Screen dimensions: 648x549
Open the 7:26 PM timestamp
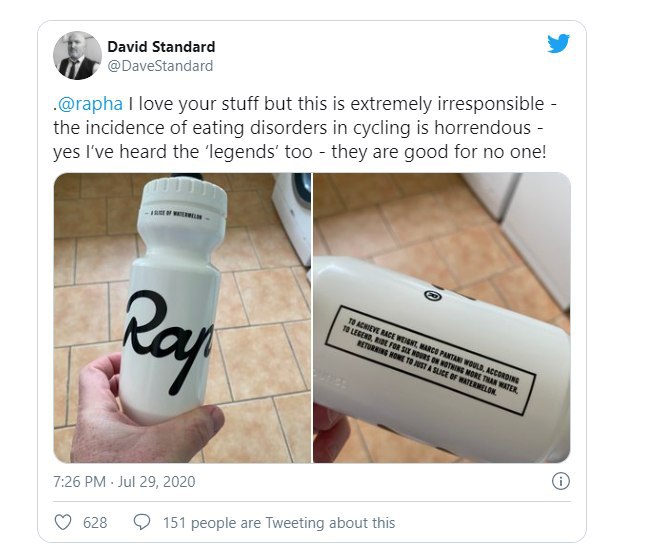click(x=79, y=482)
